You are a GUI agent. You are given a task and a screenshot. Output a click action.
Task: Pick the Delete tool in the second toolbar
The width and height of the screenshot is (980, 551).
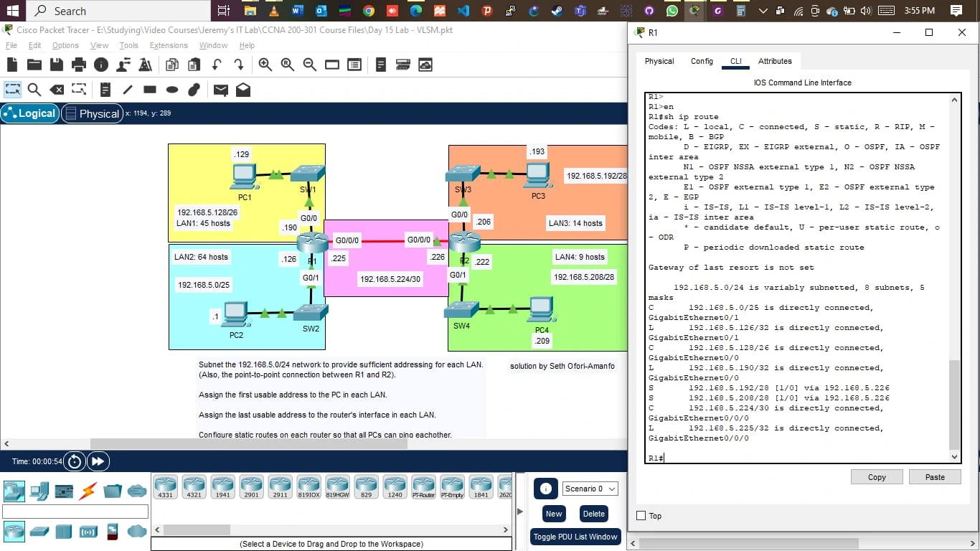click(x=57, y=90)
